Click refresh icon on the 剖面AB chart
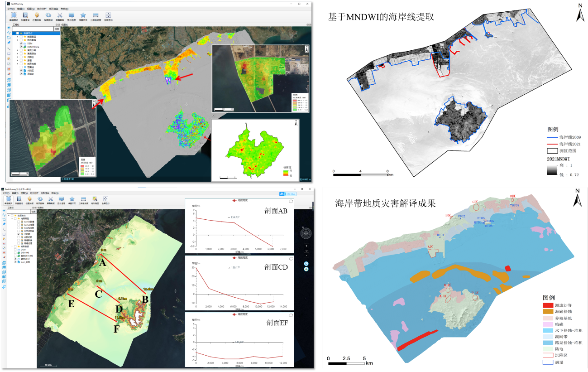Viewport: 588px width, 372px height. point(290,201)
